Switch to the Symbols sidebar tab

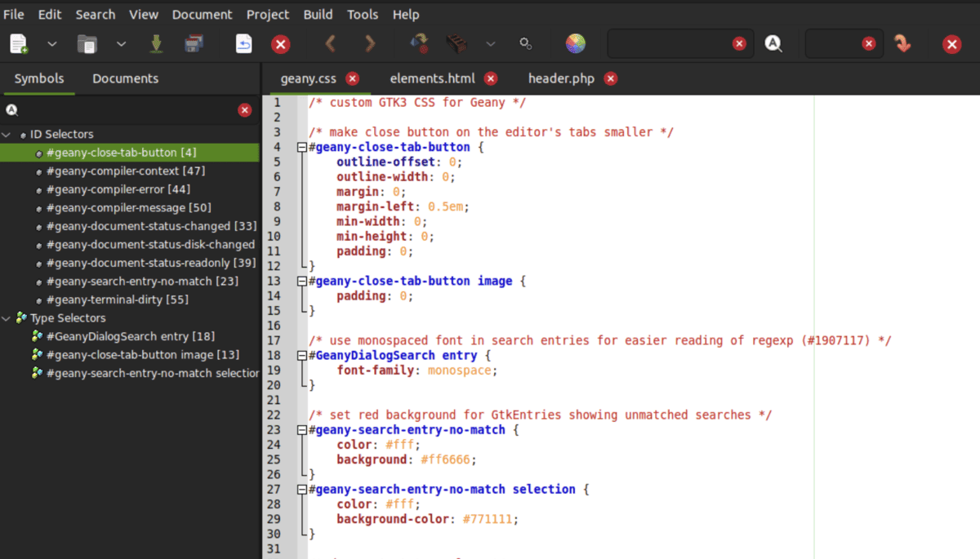(39, 78)
